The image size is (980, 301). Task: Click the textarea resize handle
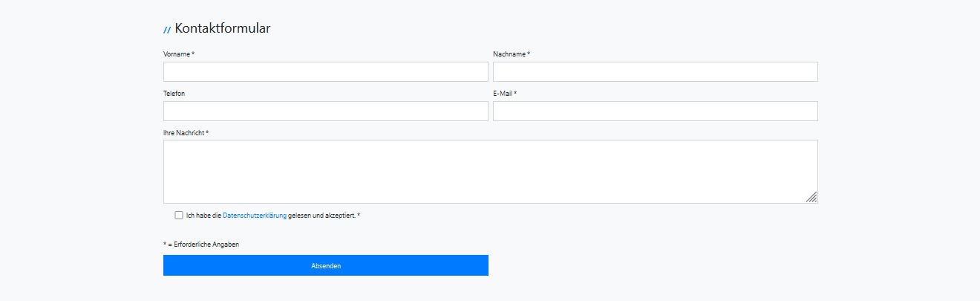click(811, 197)
